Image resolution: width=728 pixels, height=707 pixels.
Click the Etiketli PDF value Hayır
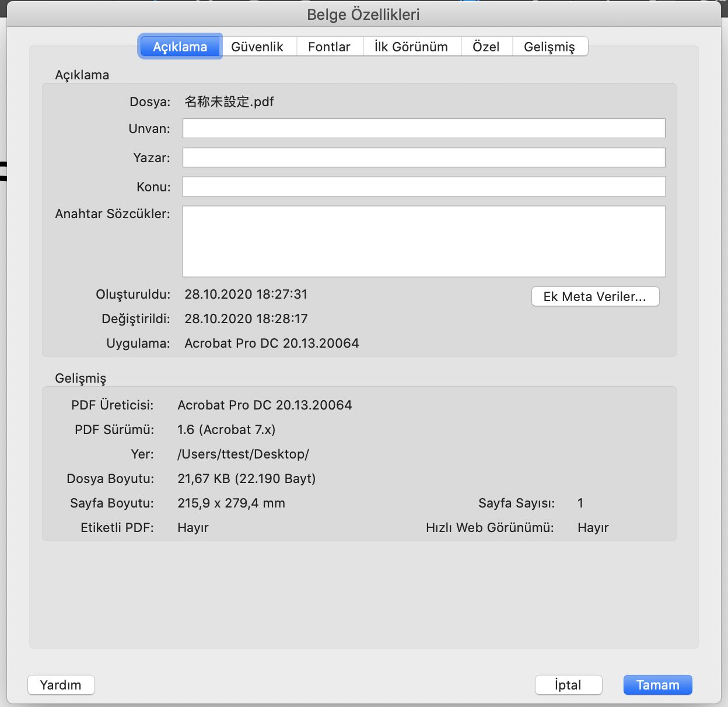click(193, 527)
